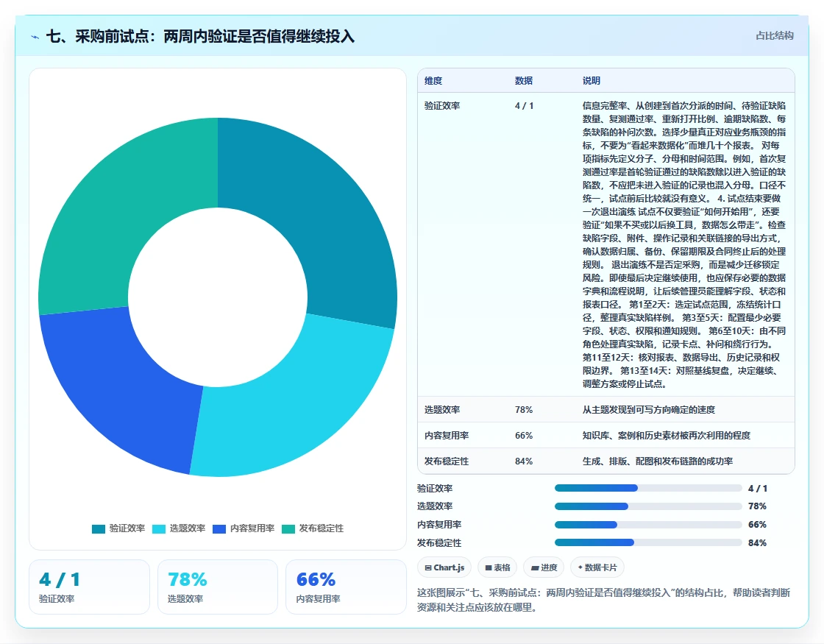Click the description 从主题发现到可写方向确定的速度

point(648,409)
